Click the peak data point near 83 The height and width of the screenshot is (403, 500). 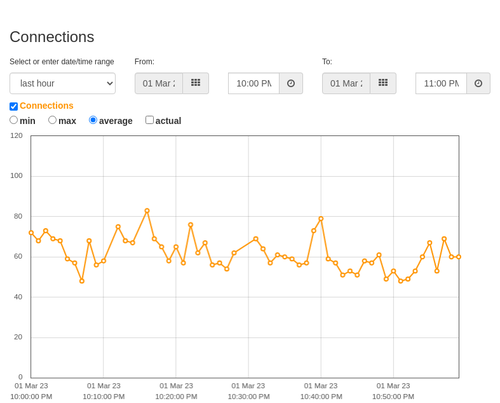click(x=147, y=211)
